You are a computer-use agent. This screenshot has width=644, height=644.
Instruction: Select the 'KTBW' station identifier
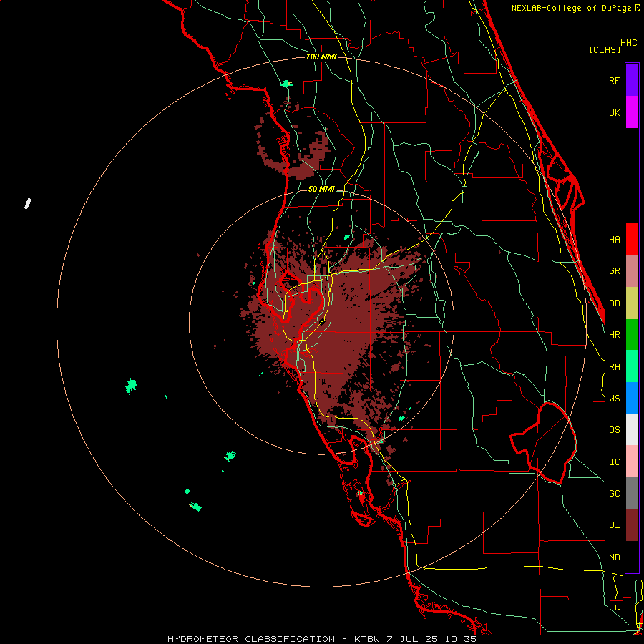point(367,639)
